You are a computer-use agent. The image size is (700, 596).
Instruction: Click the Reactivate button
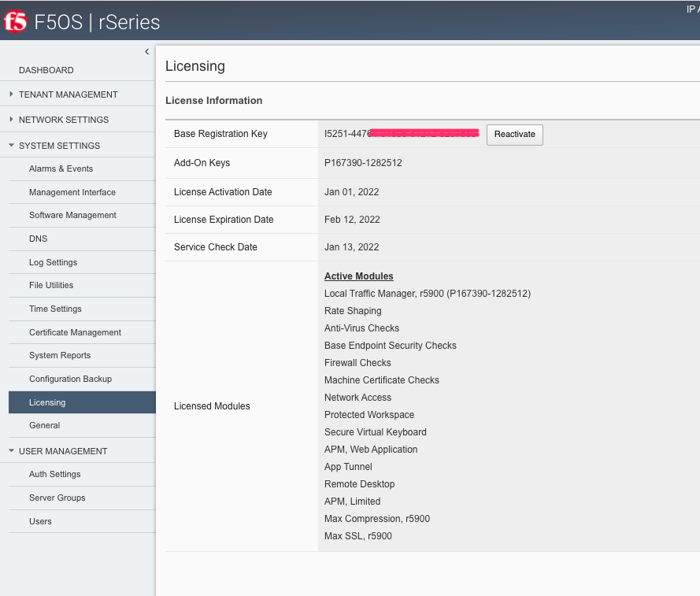click(515, 135)
